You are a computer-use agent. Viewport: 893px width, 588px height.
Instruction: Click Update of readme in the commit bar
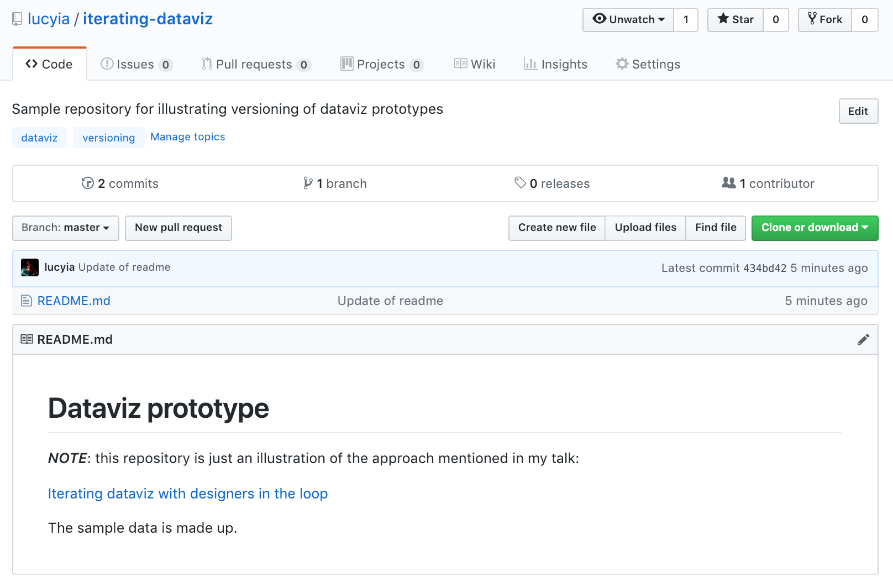(124, 267)
